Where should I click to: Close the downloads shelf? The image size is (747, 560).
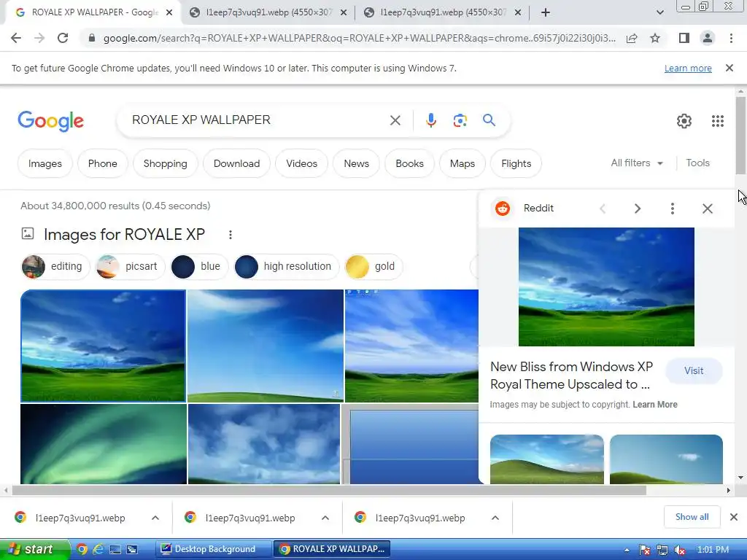(x=734, y=517)
